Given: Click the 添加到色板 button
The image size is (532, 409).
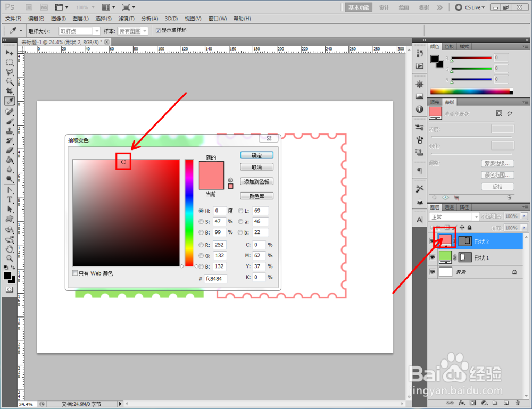Looking at the screenshot, I should point(256,181).
